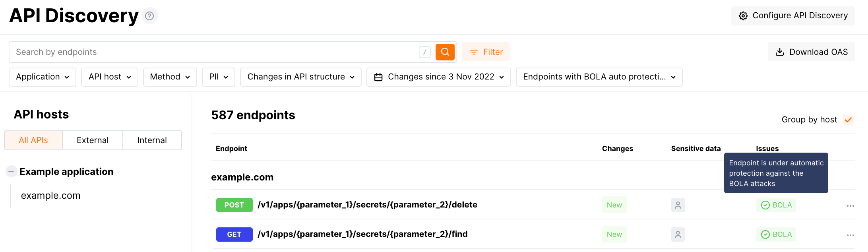Toggle the Group by host checkbox
Viewport: 868px width, 252px height.
click(x=848, y=120)
